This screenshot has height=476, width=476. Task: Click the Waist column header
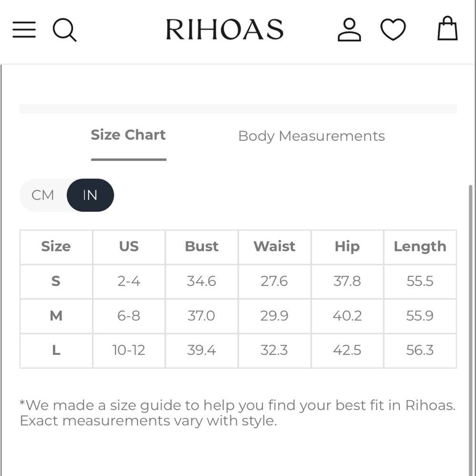tap(275, 247)
